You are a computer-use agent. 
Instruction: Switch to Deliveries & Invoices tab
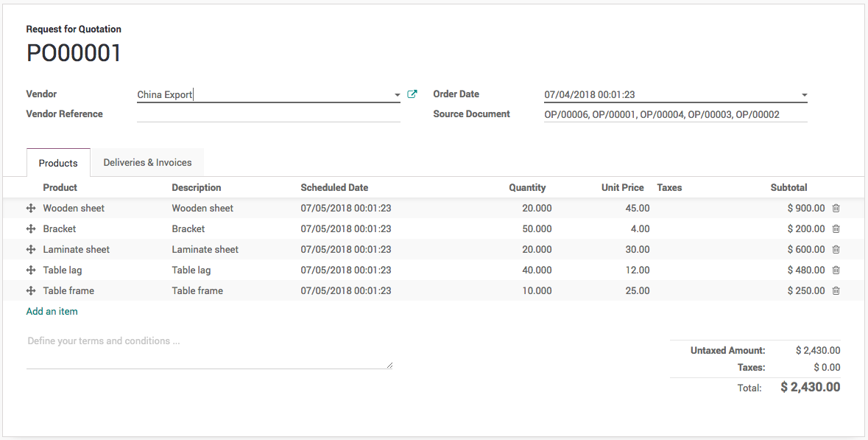(147, 163)
